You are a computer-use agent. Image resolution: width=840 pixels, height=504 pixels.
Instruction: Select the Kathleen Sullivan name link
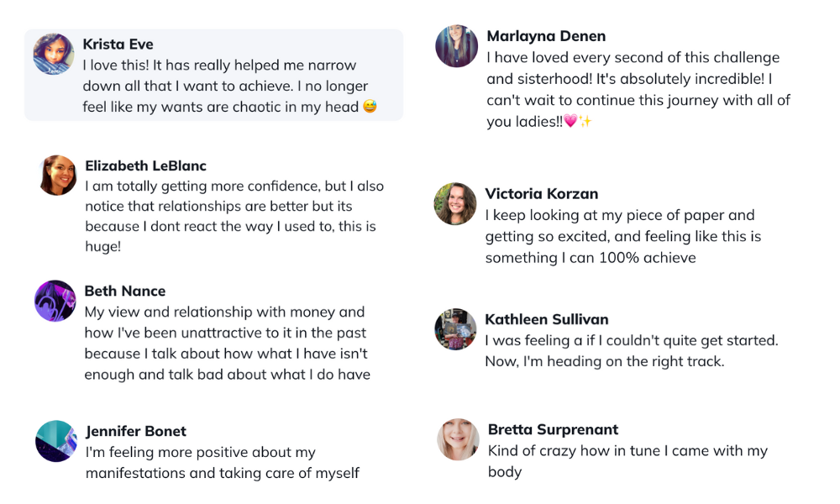547,319
